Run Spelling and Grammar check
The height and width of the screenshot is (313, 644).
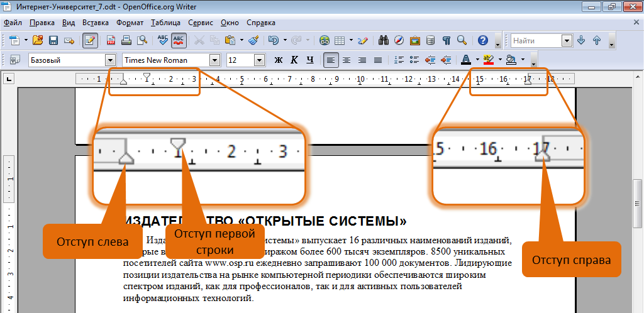163,40
